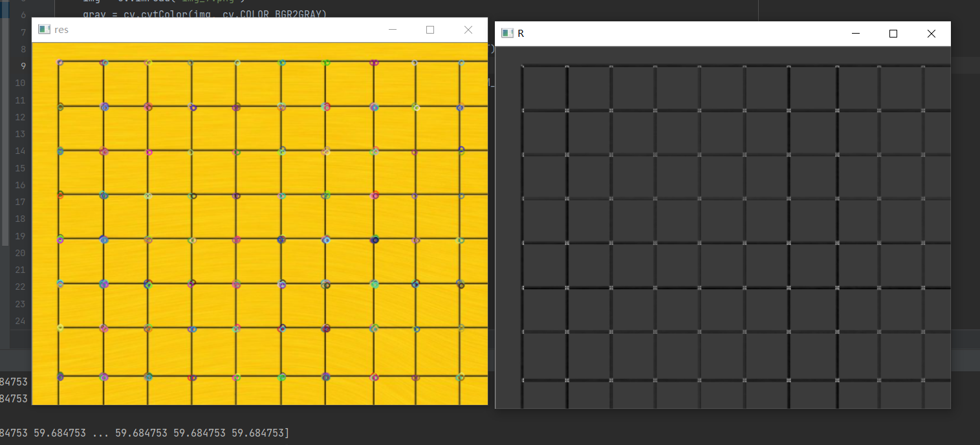The height and width of the screenshot is (445, 980).
Task: Click line number 19 in editor gutter
Action: (19, 236)
